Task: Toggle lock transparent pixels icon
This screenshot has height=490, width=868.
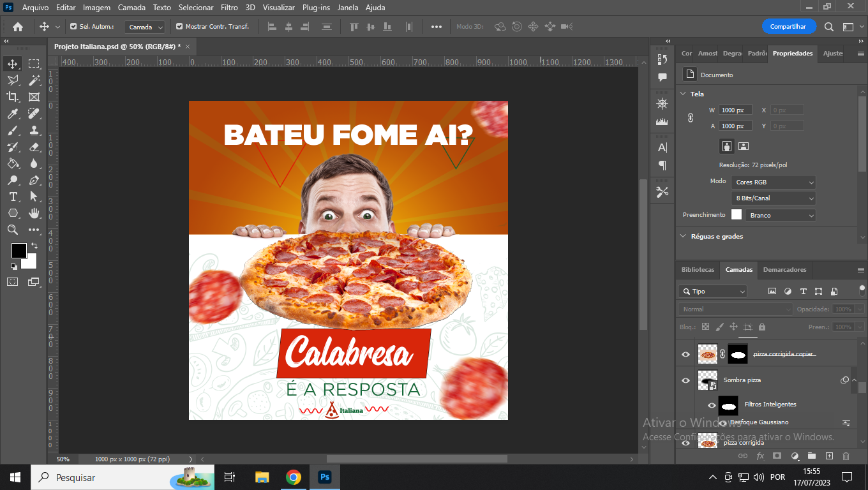Action: tap(705, 327)
